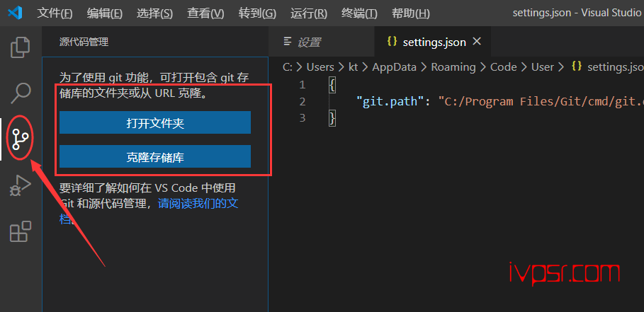The height and width of the screenshot is (312, 644).
Task: Select Roaming in the breadcrumb path
Action: [x=453, y=67]
